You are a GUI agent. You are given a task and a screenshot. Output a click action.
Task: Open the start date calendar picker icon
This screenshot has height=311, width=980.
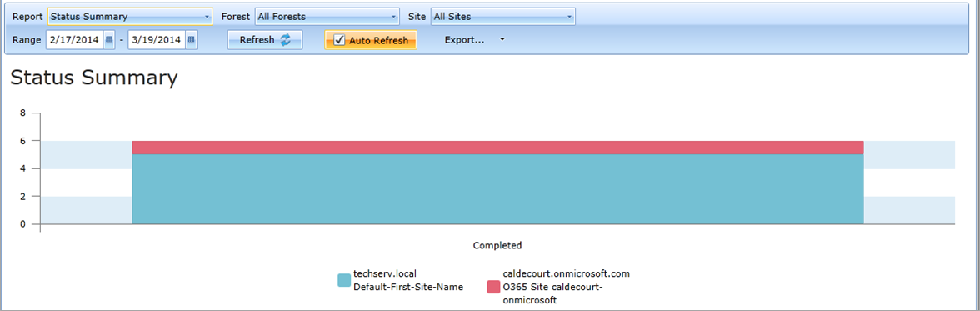point(108,40)
